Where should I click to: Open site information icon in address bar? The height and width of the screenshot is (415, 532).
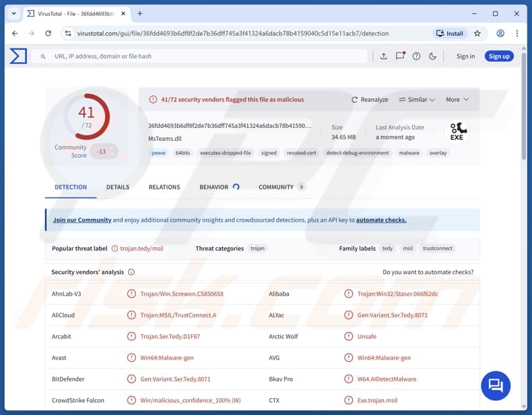68,33
